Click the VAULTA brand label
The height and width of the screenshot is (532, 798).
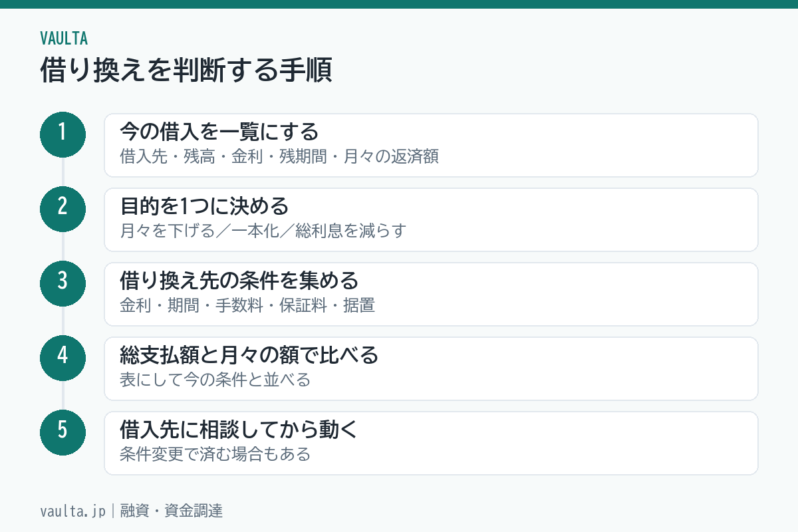tap(64, 38)
